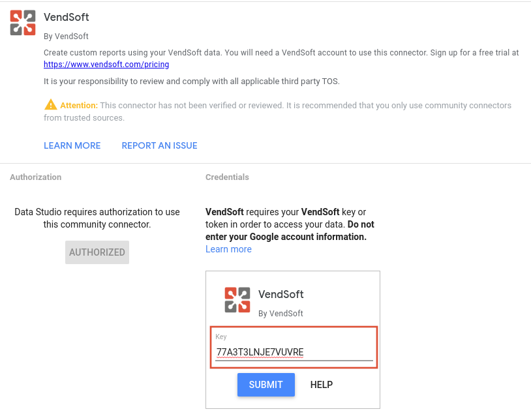Image resolution: width=531 pixels, height=420 pixels.
Task: Click the Credentials section heading
Action: pos(227,177)
